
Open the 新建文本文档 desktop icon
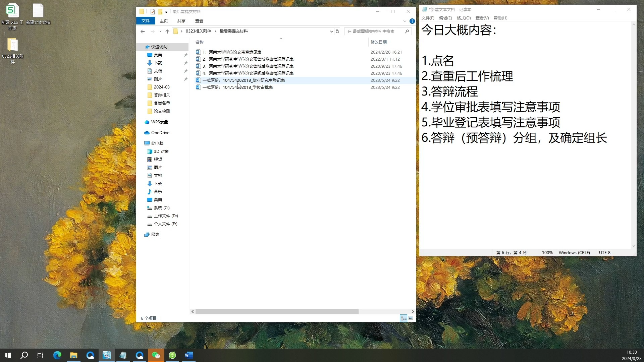pos(38,14)
